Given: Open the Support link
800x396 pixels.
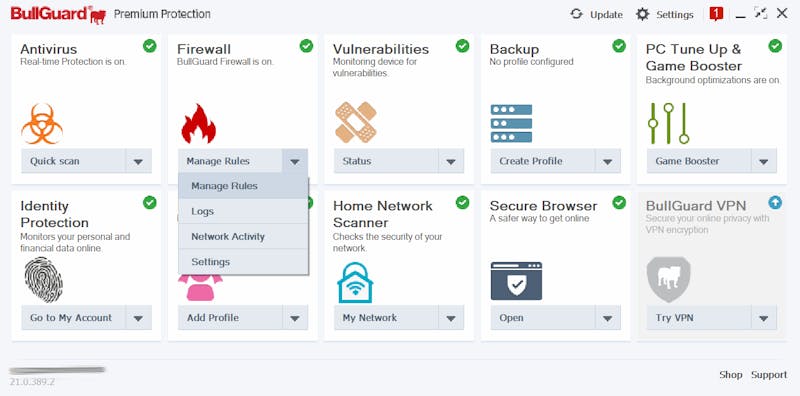Looking at the screenshot, I should point(769,375).
